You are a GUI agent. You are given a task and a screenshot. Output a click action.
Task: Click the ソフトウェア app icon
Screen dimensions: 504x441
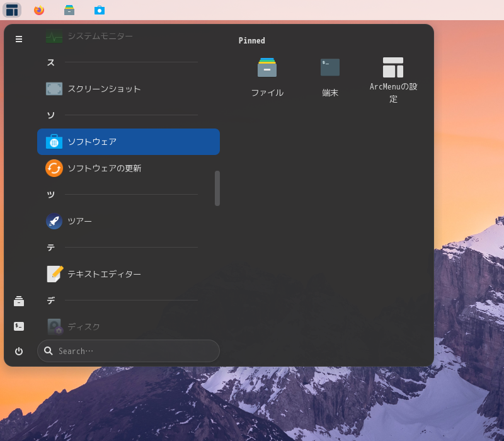point(54,142)
